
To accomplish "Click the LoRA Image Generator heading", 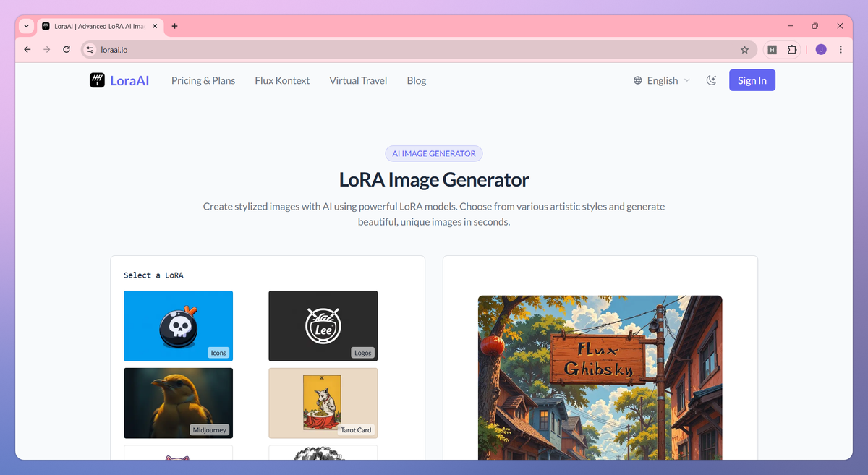I will (x=434, y=179).
